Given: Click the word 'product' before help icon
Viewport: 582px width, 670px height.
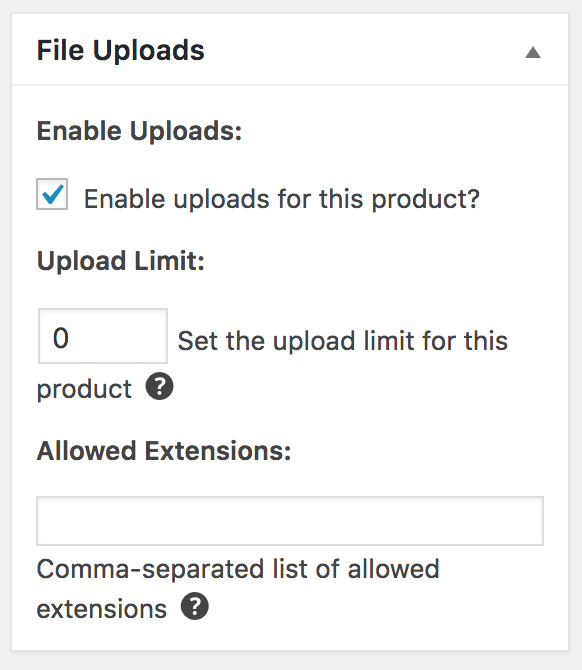Looking at the screenshot, I should [x=84, y=390].
